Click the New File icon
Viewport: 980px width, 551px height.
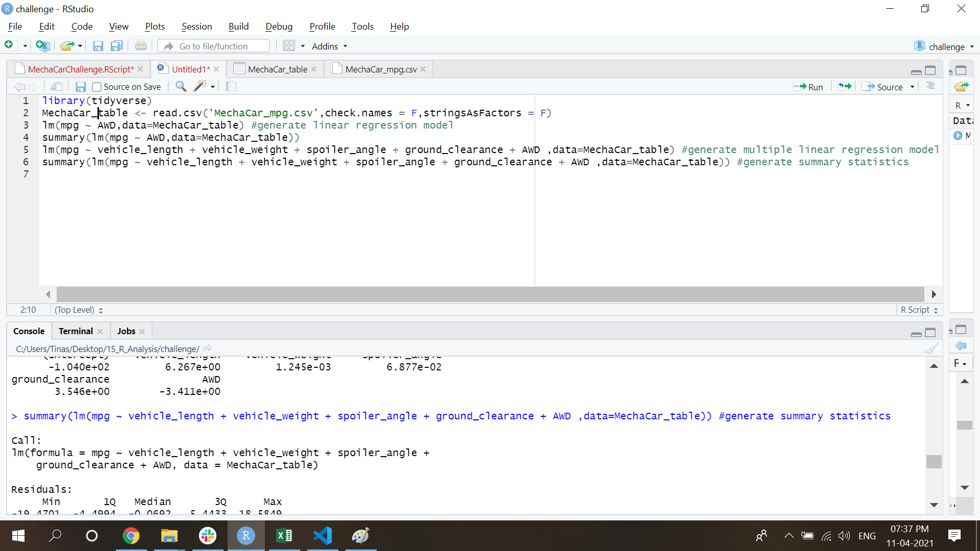pyautogui.click(x=9, y=46)
